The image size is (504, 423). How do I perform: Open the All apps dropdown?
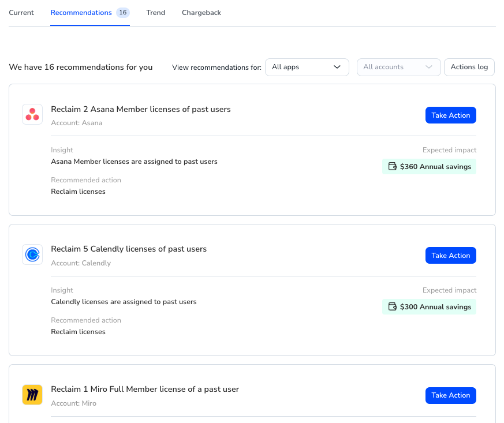pyautogui.click(x=307, y=67)
